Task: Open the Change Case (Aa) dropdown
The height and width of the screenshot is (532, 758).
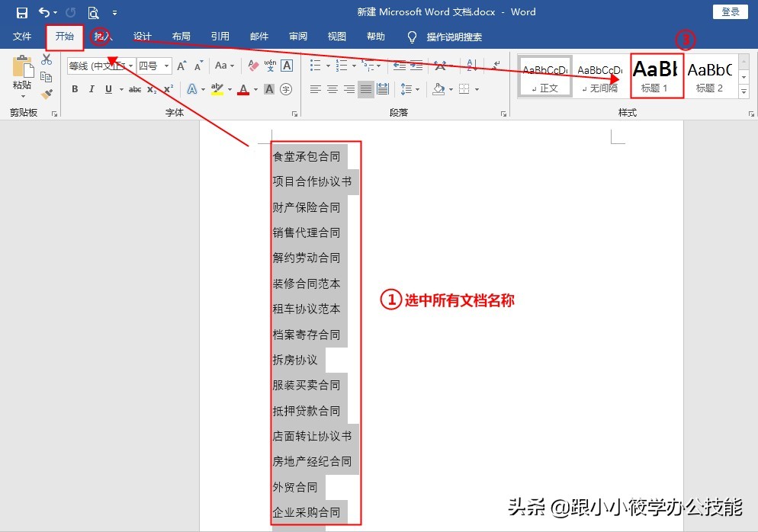Action: [225, 66]
